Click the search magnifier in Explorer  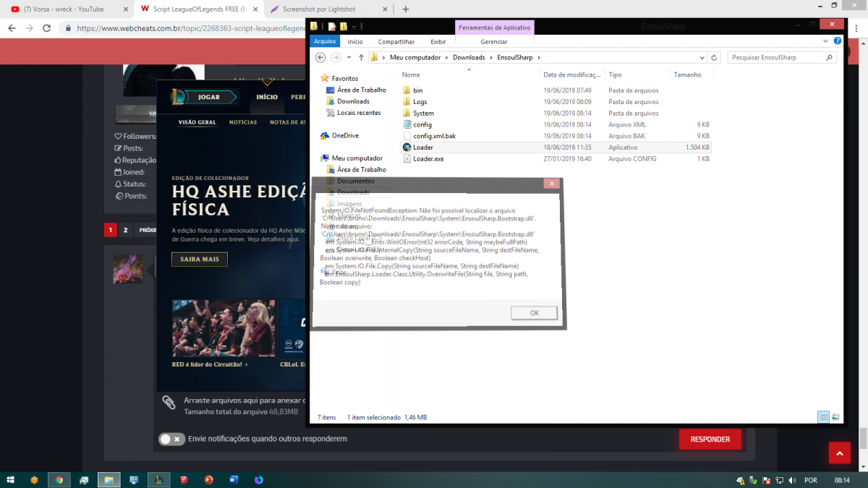coord(829,57)
